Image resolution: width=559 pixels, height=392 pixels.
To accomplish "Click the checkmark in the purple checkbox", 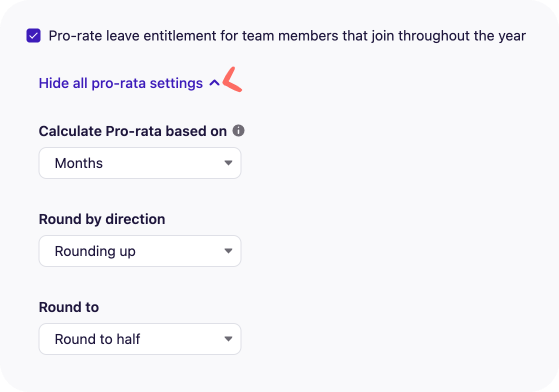I will [x=34, y=36].
